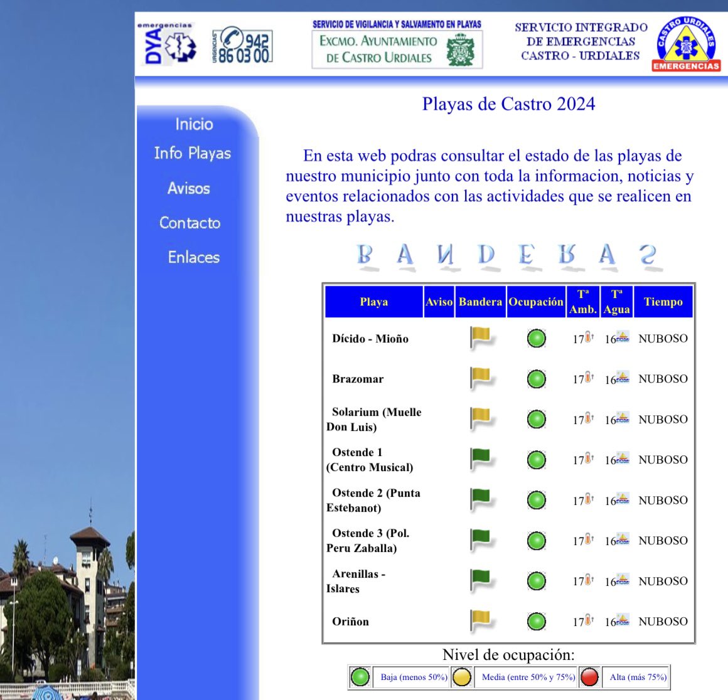Click the Nivel de ocupación label
Viewport: 728px width, 700px height.
[508, 655]
